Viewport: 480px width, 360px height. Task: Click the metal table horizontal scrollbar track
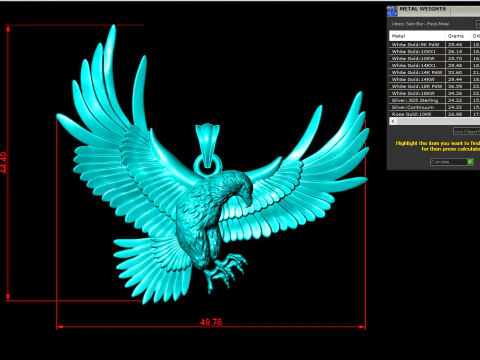point(438,121)
